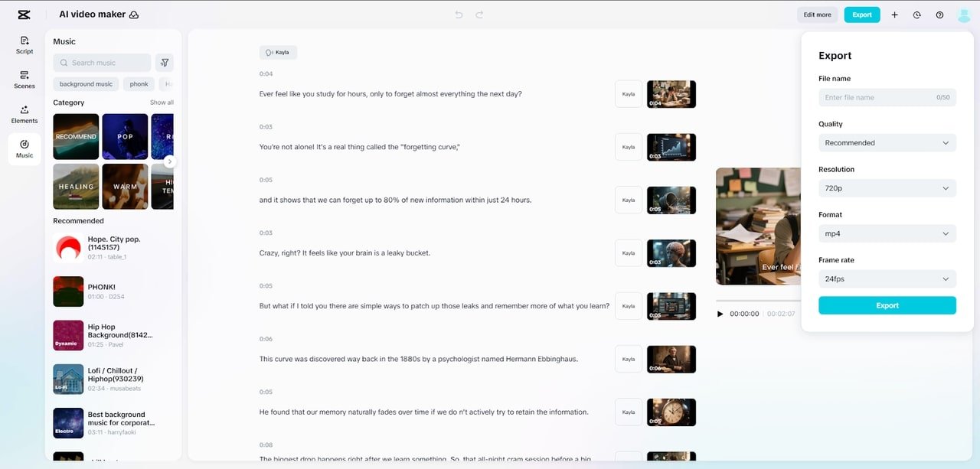980x469 pixels.
Task: Click the redo arrow icon
Action: [479, 15]
